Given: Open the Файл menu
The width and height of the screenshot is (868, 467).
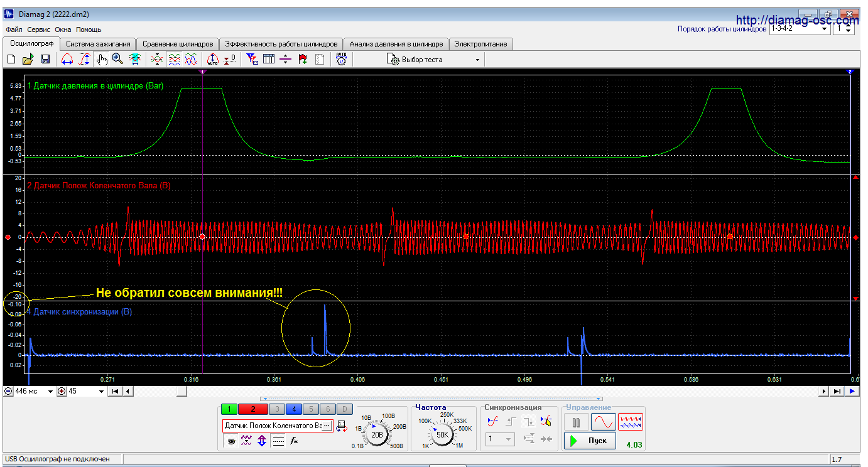Looking at the screenshot, I should [x=14, y=30].
